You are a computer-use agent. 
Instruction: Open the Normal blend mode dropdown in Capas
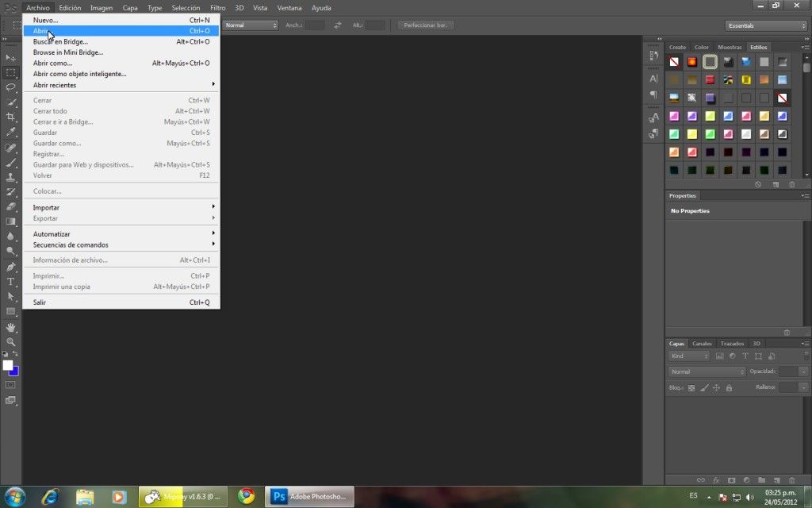pos(707,371)
